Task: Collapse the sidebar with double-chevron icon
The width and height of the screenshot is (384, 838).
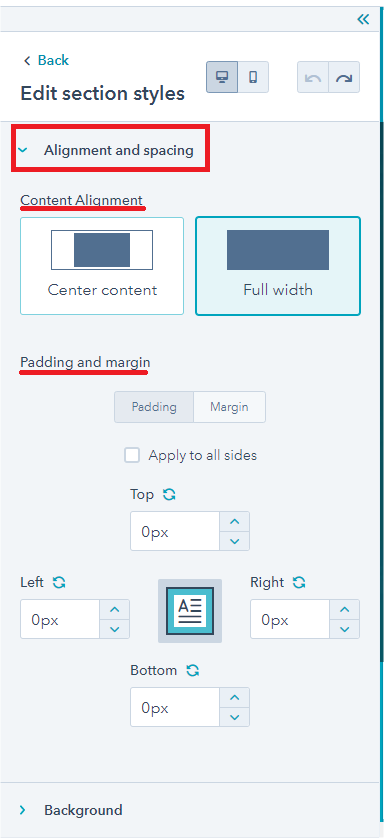Action: pyautogui.click(x=363, y=20)
